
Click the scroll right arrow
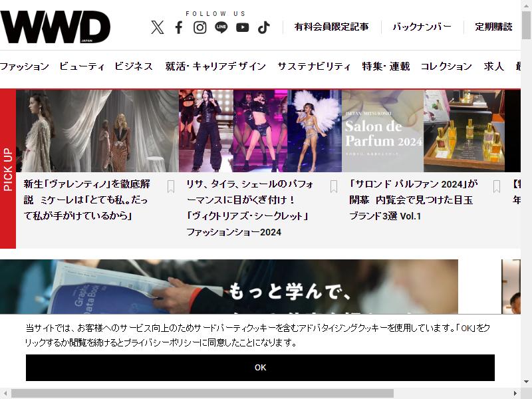pos(515,394)
